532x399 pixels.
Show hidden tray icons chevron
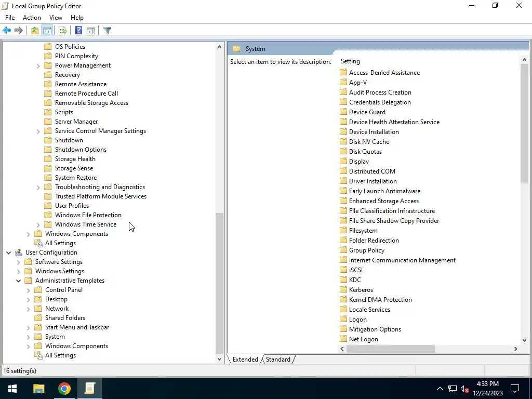[440, 389]
